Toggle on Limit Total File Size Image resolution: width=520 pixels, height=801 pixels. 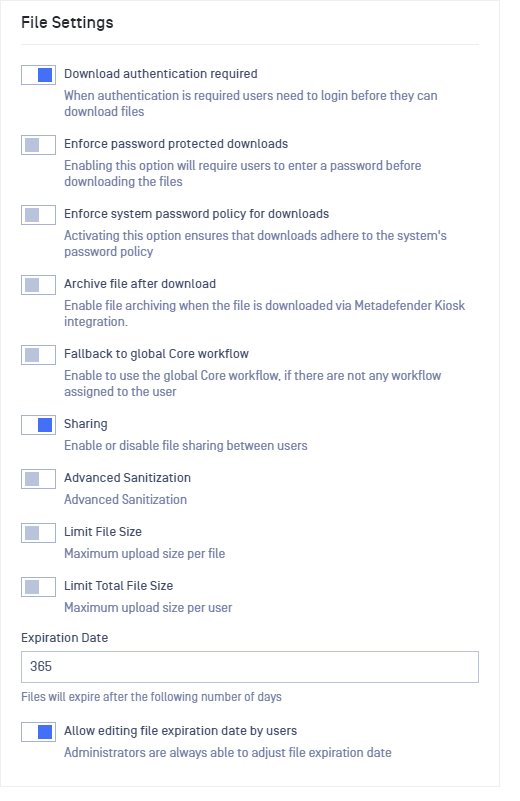38,587
